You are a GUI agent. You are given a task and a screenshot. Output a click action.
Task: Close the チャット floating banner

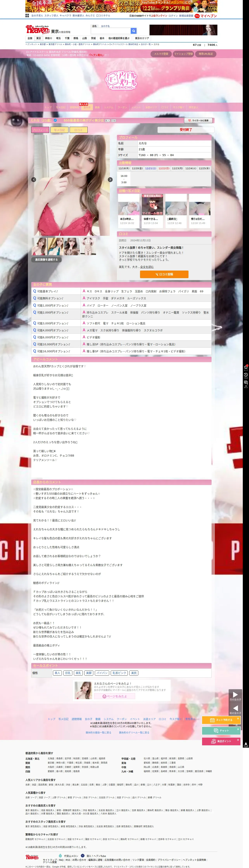(x=238, y=729)
